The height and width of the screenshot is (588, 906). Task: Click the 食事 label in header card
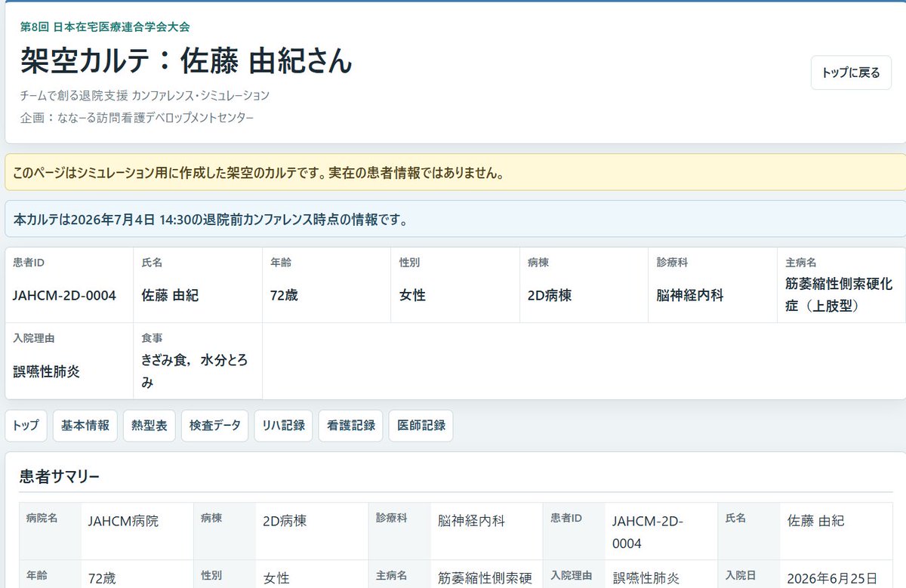pos(152,338)
